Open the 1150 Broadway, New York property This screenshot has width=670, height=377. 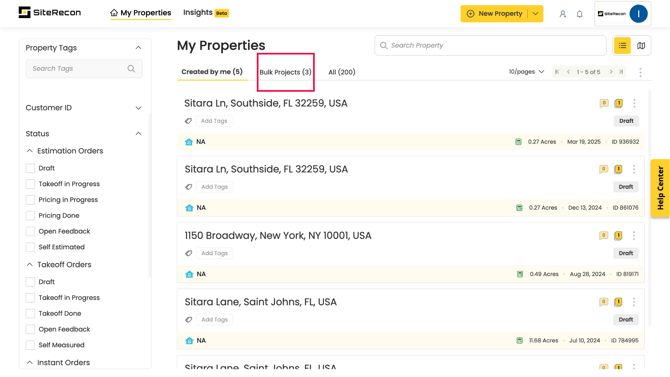coord(278,236)
